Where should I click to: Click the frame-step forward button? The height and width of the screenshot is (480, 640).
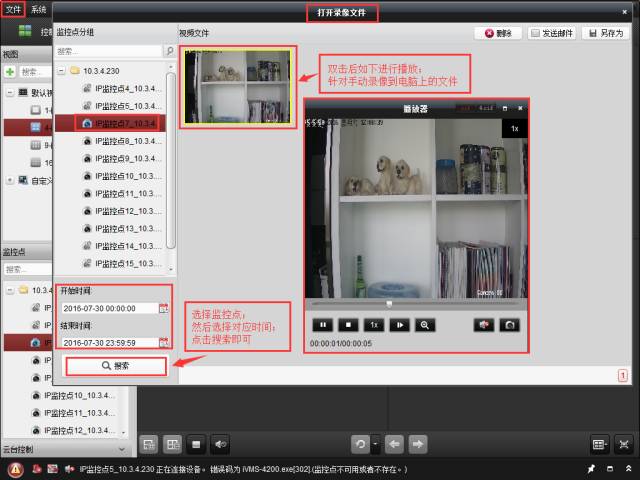point(399,325)
